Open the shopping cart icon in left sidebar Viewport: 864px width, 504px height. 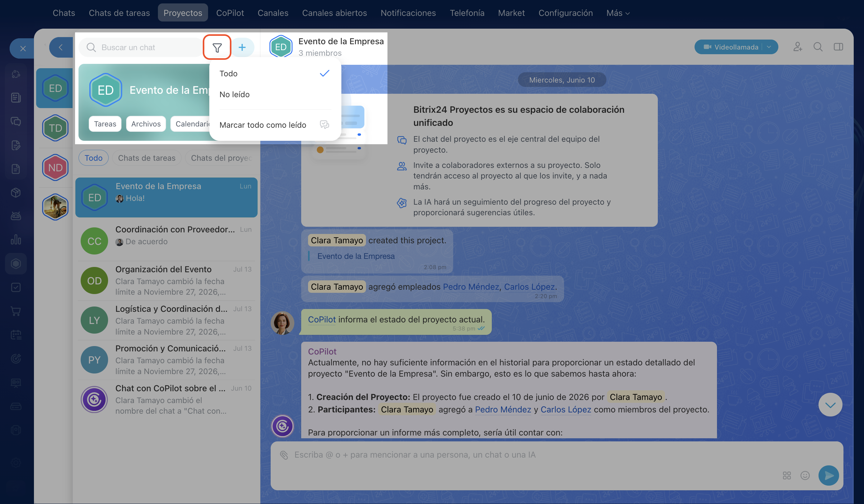coord(16,311)
